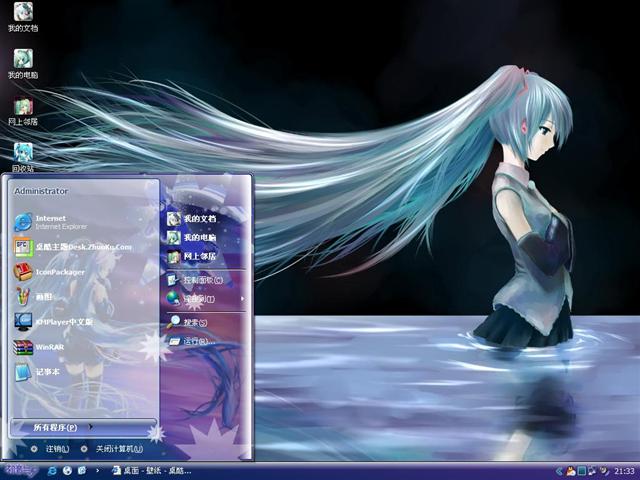Viewport: 640px width, 480px height.
Task: Expand the quick launch overflow chevron
Action: tap(97, 470)
